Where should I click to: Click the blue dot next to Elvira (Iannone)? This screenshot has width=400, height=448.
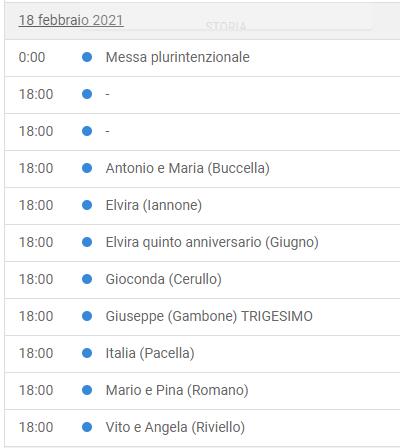tap(87, 205)
